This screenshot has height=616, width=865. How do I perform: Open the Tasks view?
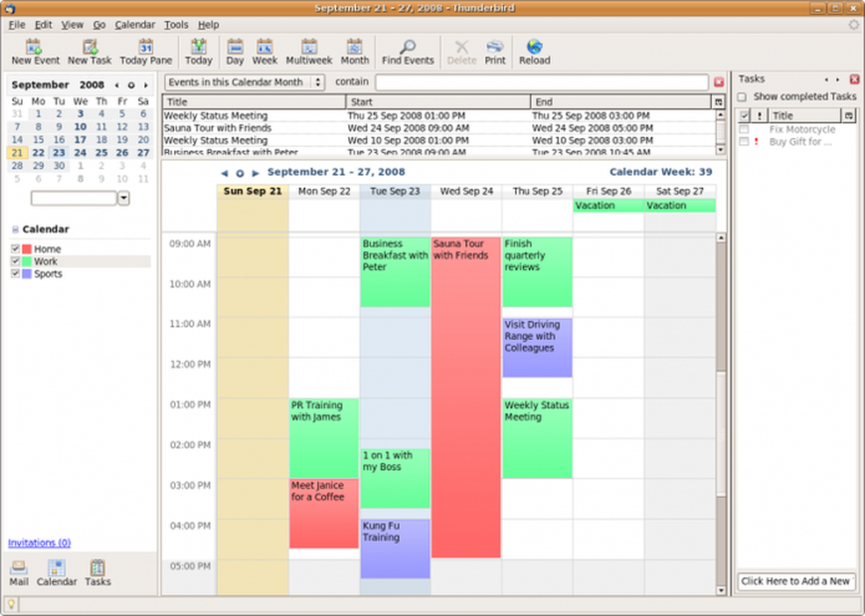pyautogui.click(x=97, y=573)
